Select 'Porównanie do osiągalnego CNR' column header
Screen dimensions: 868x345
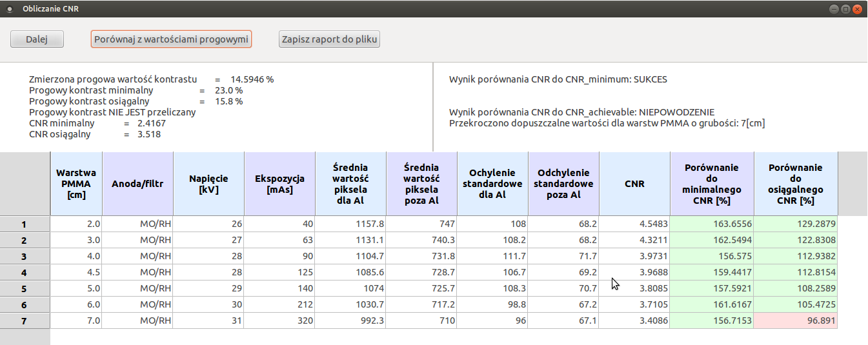click(796, 184)
